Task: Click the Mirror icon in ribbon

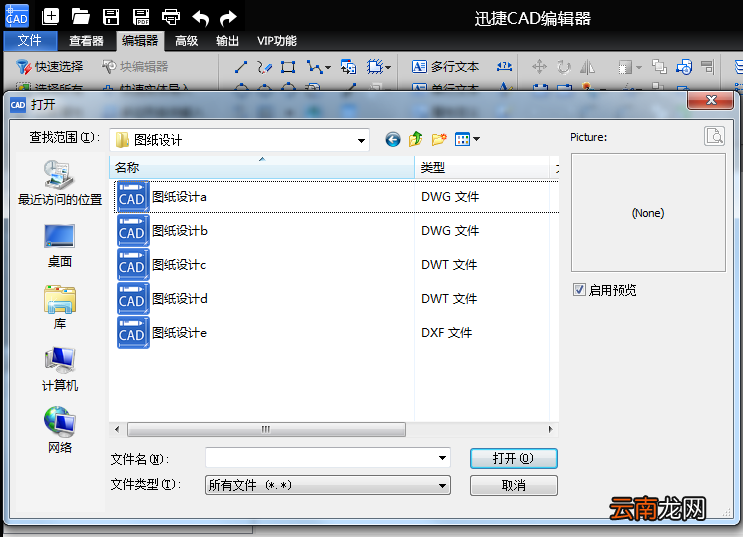Action: [587, 67]
